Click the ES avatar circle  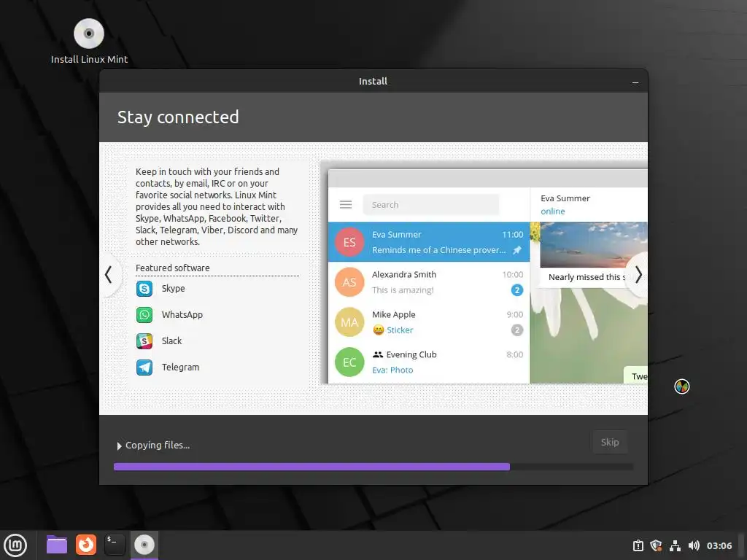click(x=349, y=242)
